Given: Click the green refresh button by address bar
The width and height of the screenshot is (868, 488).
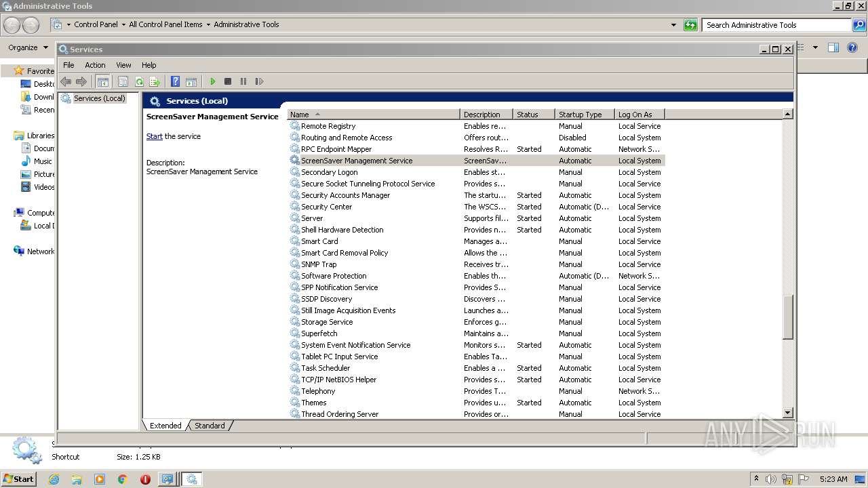Looking at the screenshot, I should (x=690, y=25).
